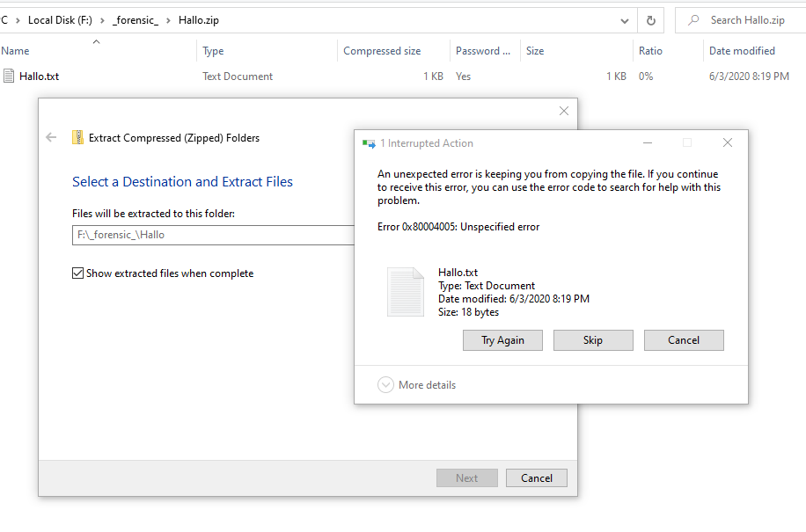Click the Interrupted Action transfer icon
Viewport: 806px width, 532px height.
369,143
